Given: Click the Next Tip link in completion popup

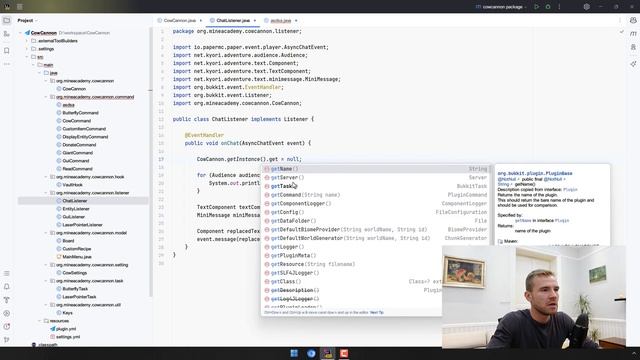Looking at the screenshot, I should coord(377,313).
